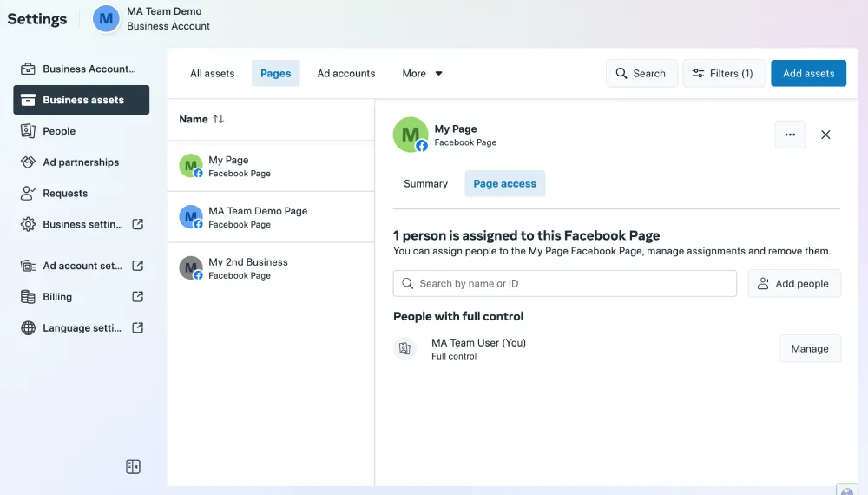Image resolution: width=868 pixels, height=495 pixels.
Task: Switch to the Summary tab
Action: coord(425,184)
